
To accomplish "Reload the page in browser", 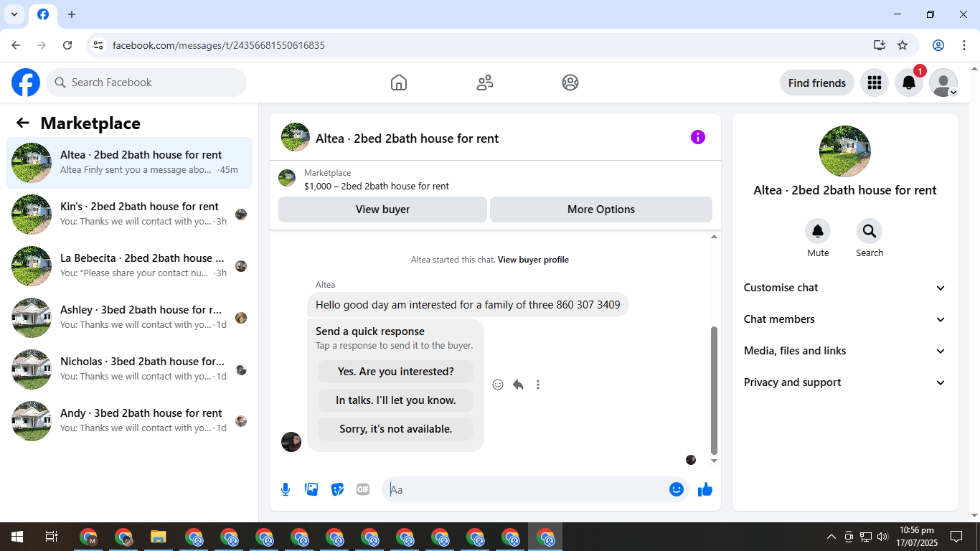I will pos(67,45).
